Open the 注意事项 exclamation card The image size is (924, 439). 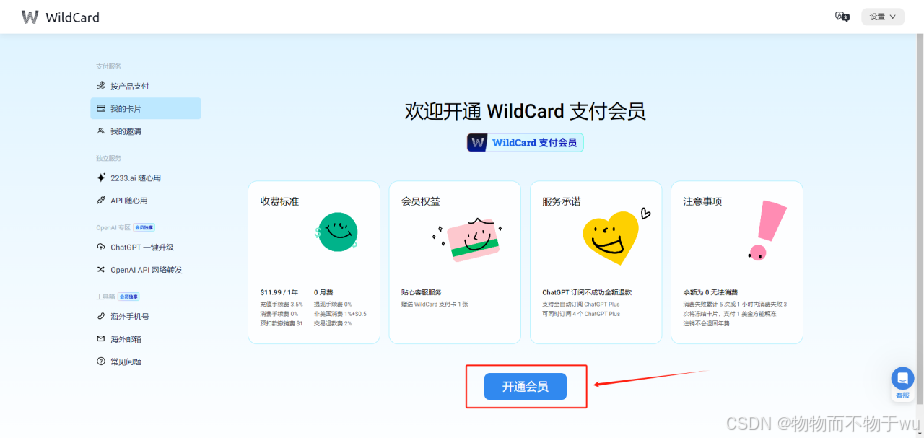pos(737,262)
